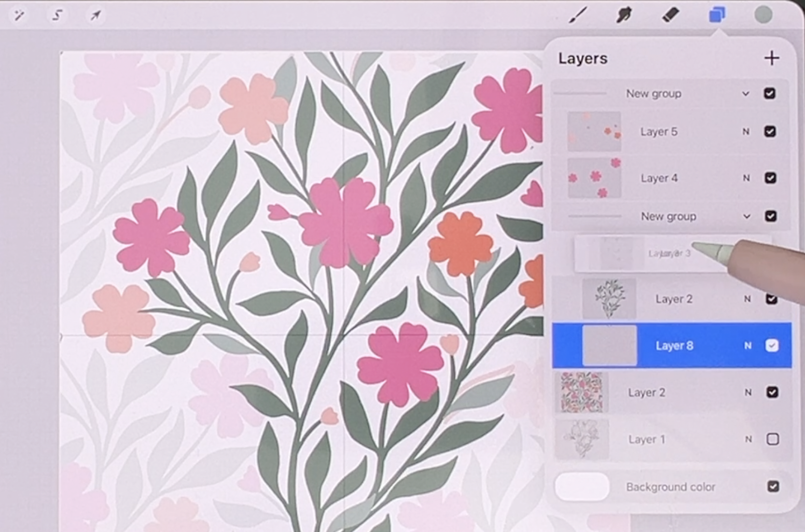Select the Layer 1 name
805x532 pixels.
tap(647, 439)
